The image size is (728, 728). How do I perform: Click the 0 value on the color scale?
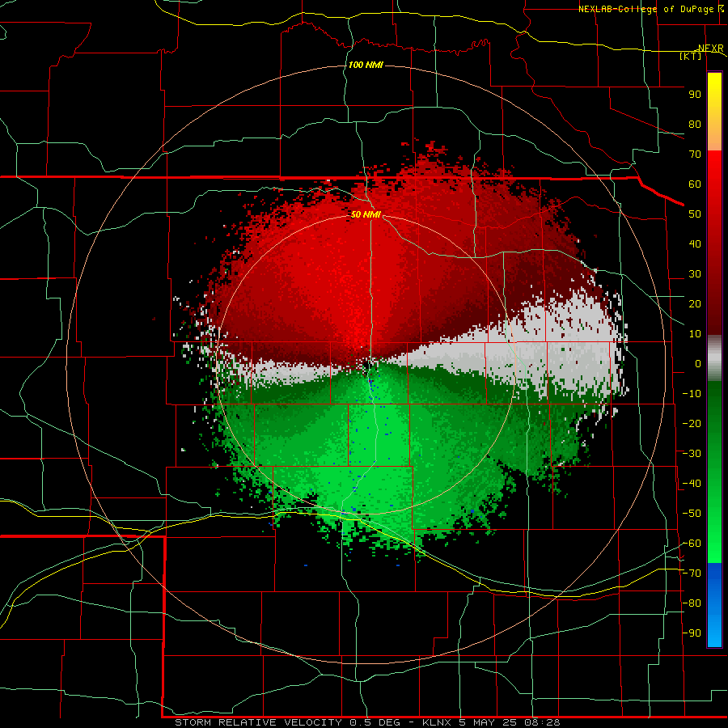pyautogui.click(x=698, y=364)
